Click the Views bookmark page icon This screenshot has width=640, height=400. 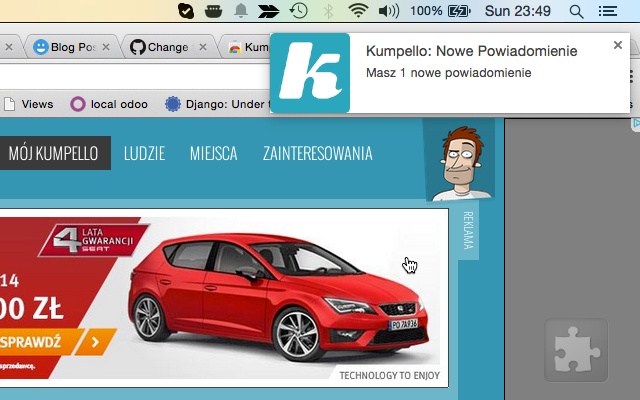[x=9, y=104]
